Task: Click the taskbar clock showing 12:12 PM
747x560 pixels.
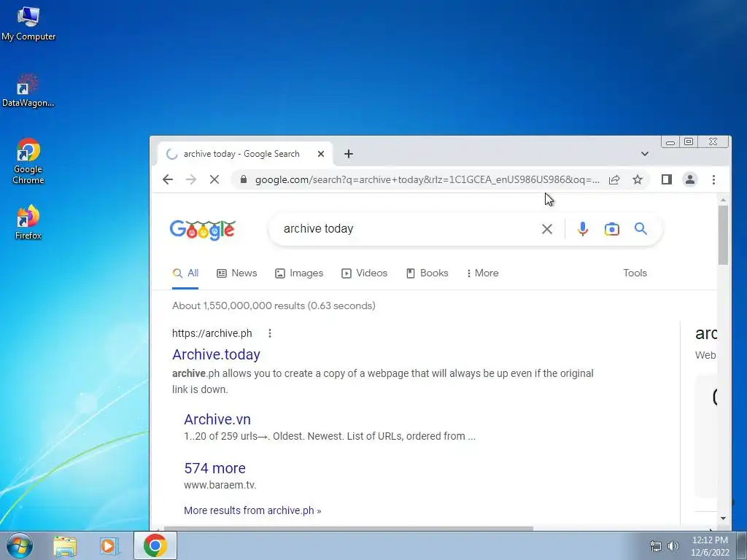Action: point(710,546)
